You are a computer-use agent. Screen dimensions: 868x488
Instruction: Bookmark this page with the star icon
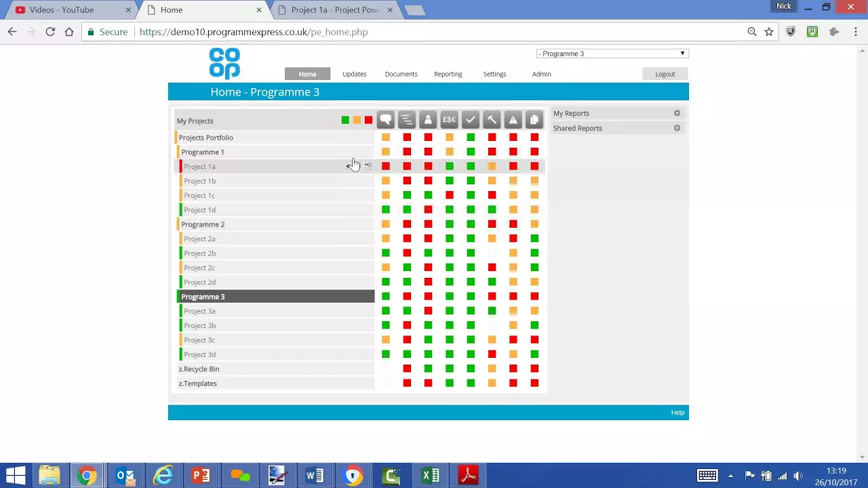tap(769, 32)
